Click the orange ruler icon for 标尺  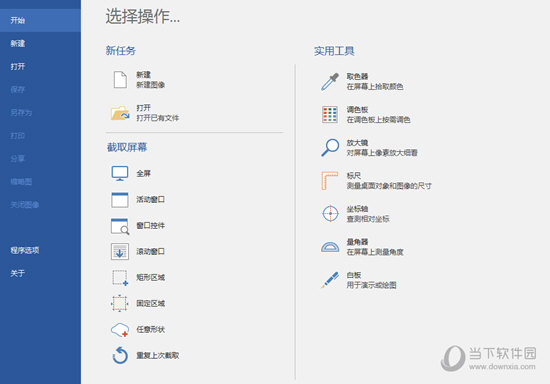click(x=330, y=181)
